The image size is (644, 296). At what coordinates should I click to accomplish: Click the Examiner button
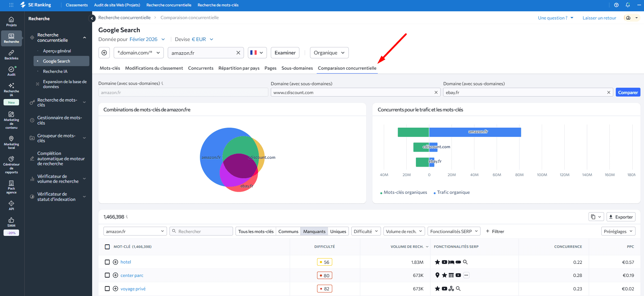pyautogui.click(x=285, y=53)
